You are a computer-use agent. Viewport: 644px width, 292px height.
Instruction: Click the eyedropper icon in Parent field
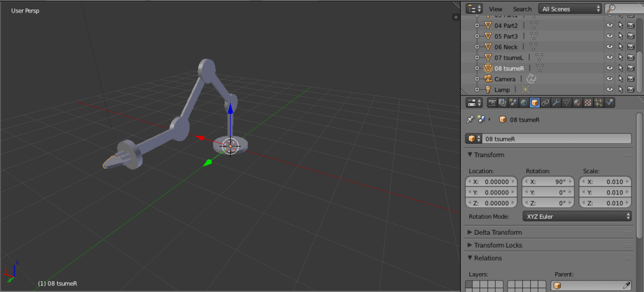click(x=627, y=286)
